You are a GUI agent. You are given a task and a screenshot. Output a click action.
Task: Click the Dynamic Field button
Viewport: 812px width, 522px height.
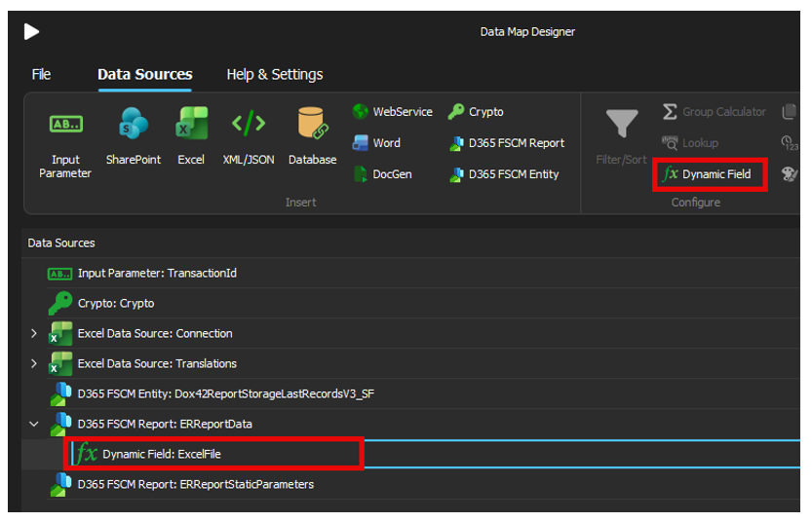708,174
